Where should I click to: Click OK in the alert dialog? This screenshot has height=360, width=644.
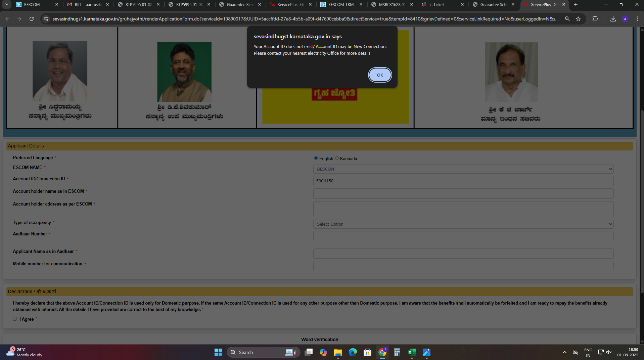click(380, 75)
